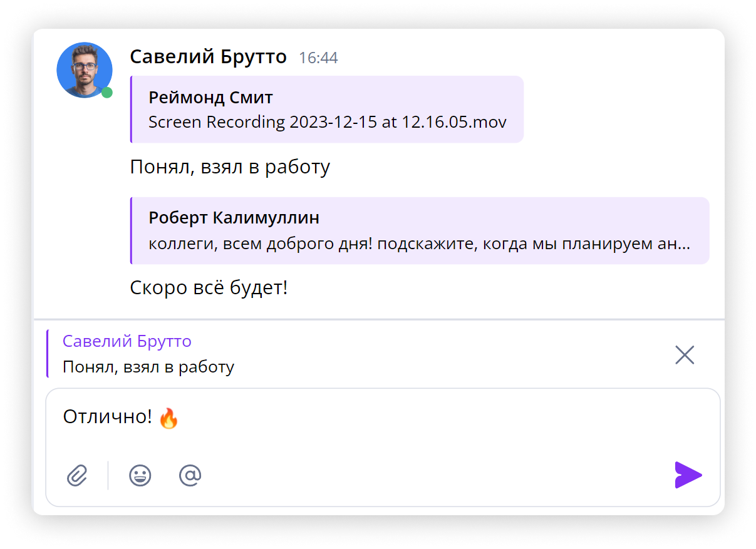Open Савелий Брутто's avatar photo
This screenshot has width=756, height=549.
(x=85, y=70)
